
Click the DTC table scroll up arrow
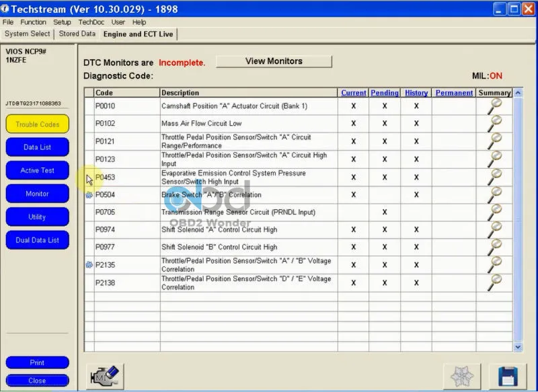click(518, 93)
